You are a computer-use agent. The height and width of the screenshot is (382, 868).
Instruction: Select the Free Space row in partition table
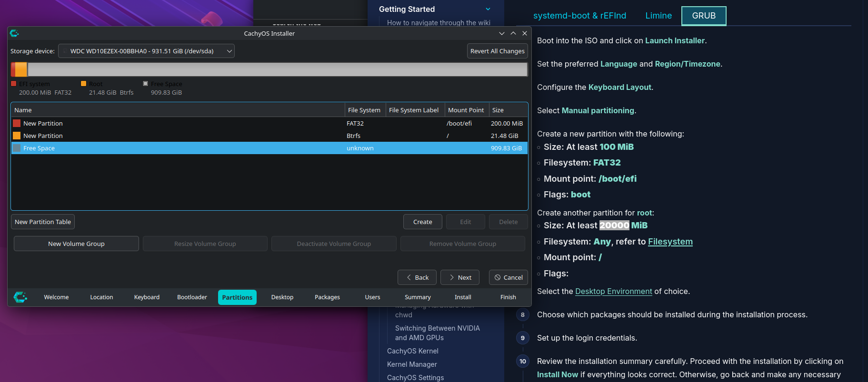pyautogui.click(x=269, y=148)
